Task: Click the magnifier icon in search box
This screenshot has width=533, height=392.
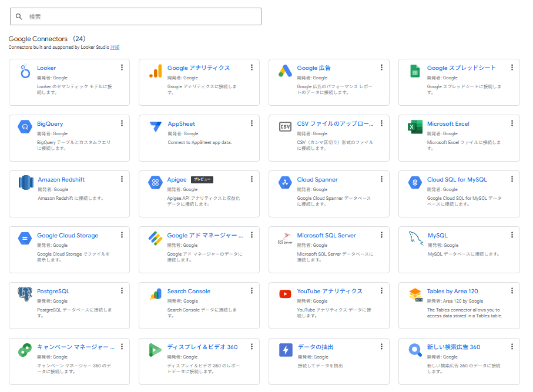Action: (19, 16)
